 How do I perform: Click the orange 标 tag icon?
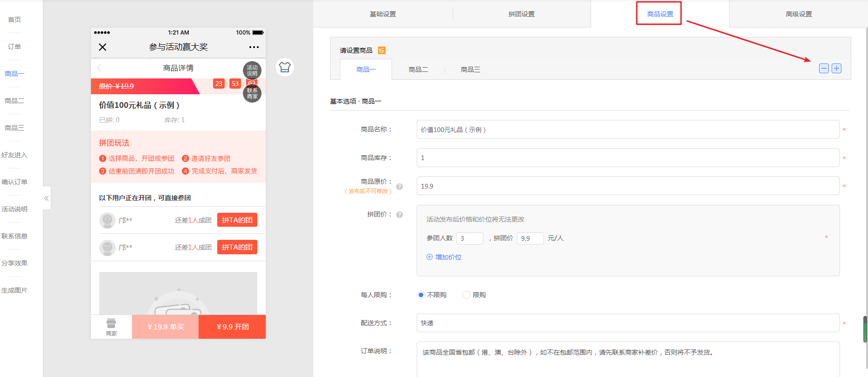coord(382,50)
